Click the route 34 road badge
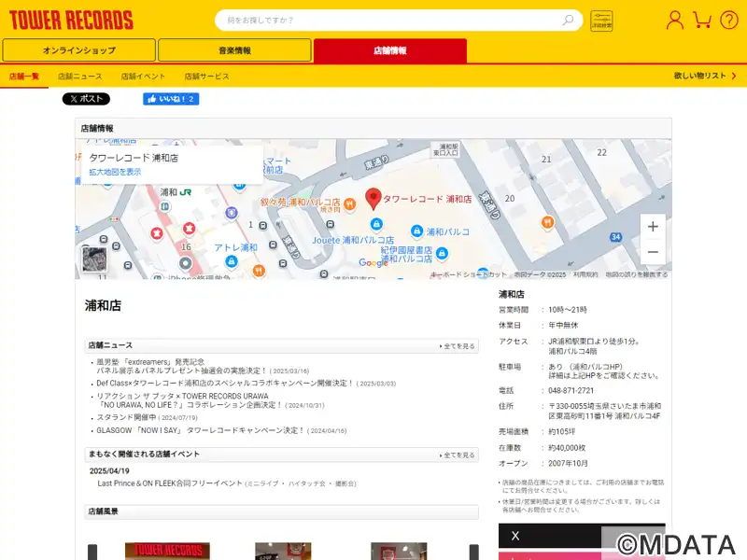The width and height of the screenshot is (747, 560). click(615, 237)
